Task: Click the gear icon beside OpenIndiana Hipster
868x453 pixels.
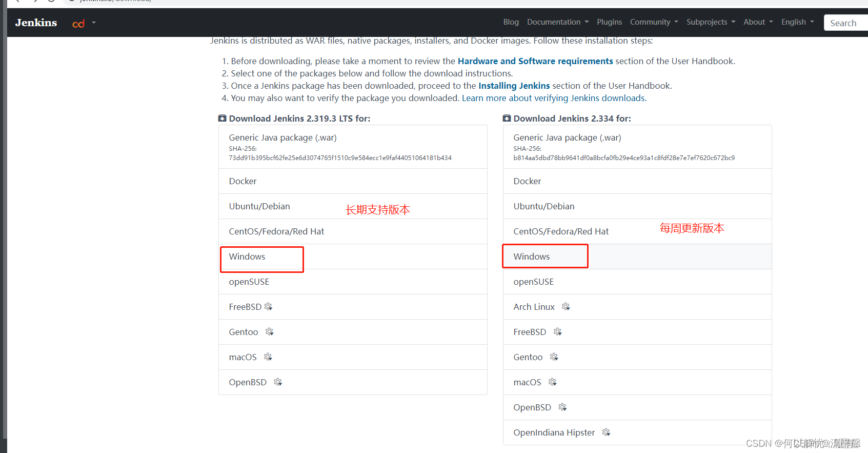Action: [x=607, y=432]
